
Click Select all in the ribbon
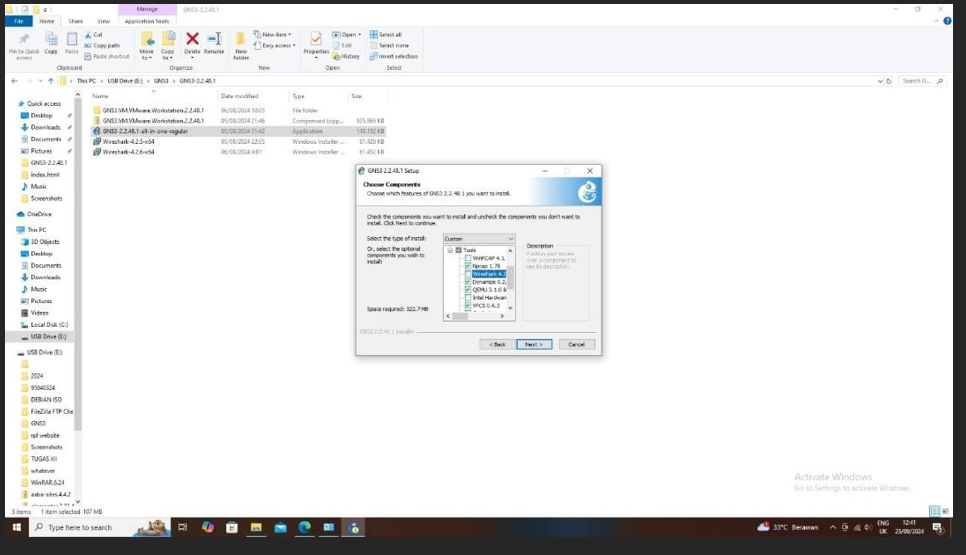386,34
